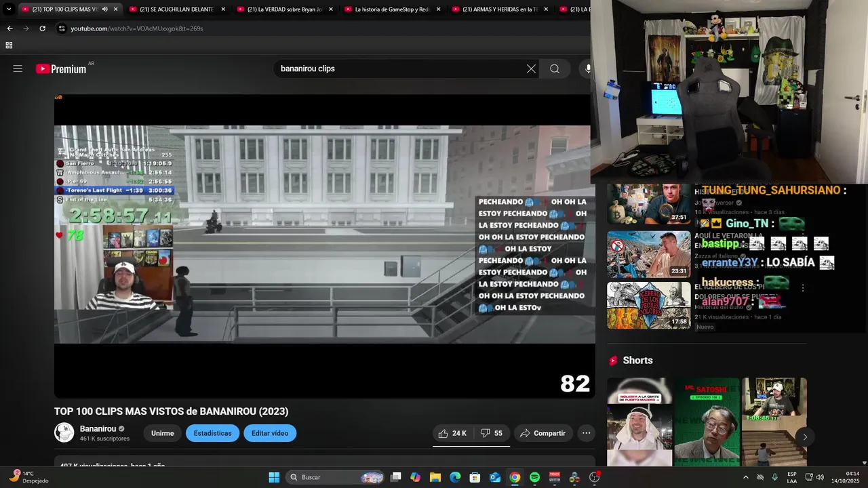Screen dimensions: 868x488
Task: Switch to 'SE ACUCHILLAN DELANTE' tab
Action: coord(175,9)
